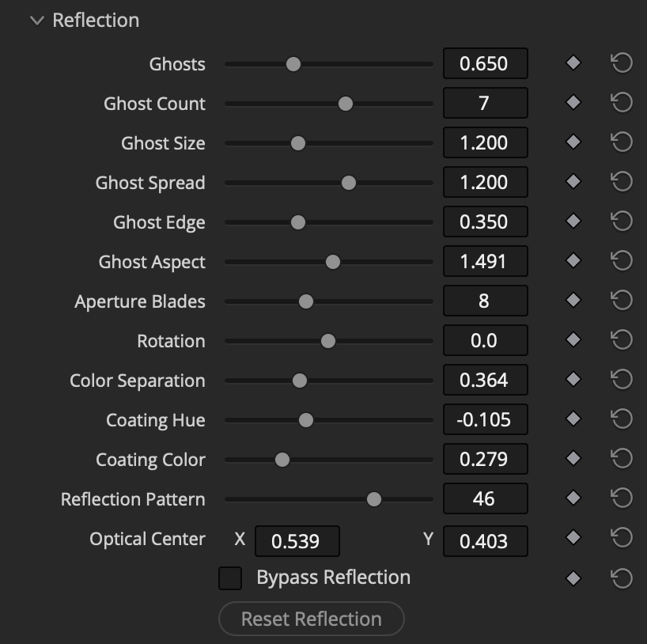Image resolution: width=647 pixels, height=644 pixels.
Task: Reset the Ghost Edge parameter
Action: (622, 222)
